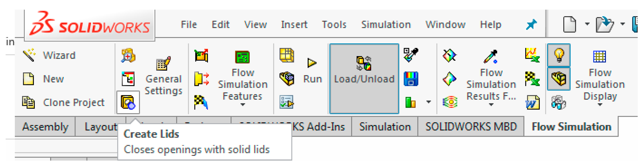Expand Flow Simulation Display dropdown
The height and width of the screenshot is (168, 644).
pyautogui.click(x=600, y=105)
